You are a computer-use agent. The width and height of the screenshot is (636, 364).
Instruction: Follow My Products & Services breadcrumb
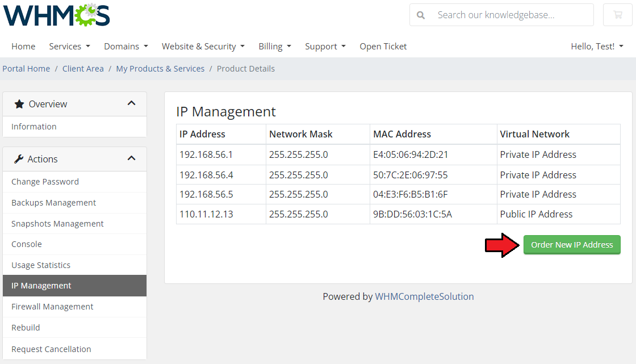click(x=160, y=69)
